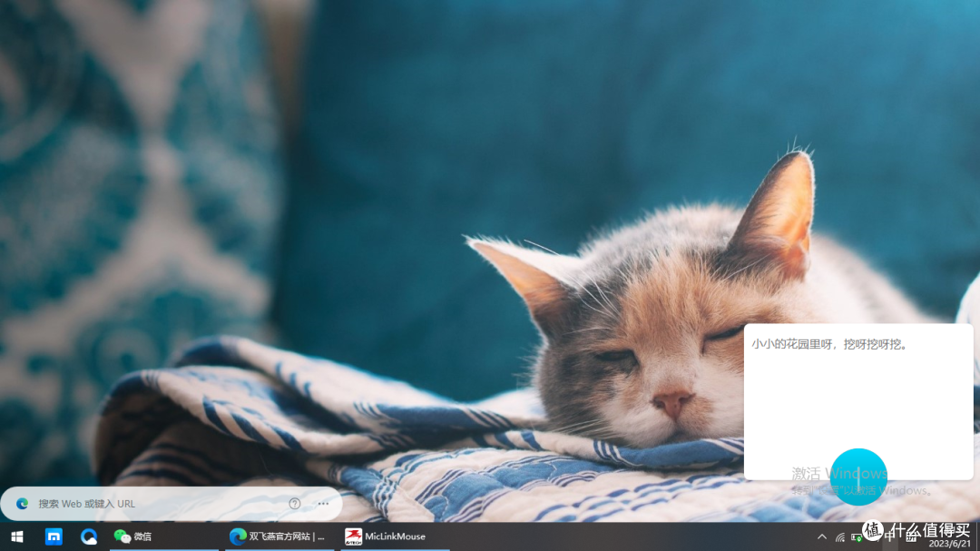Open the Wi-Fi network tray icon

(x=840, y=537)
